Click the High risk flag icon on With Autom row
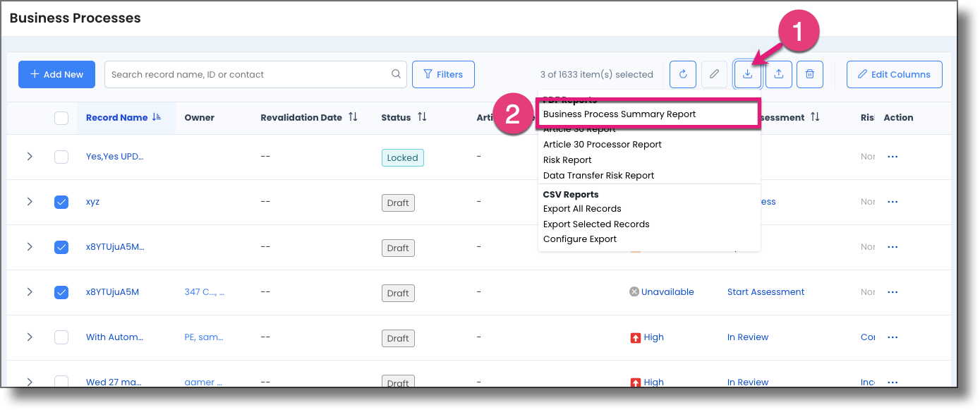Image resolution: width=980 pixels, height=410 pixels. click(x=634, y=337)
